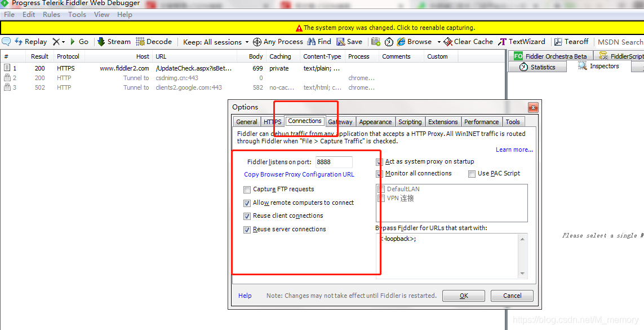Image resolution: width=644 pixels, height=330 pixels.
Task: Enable Capture FTP requests checkbox
Action: pyautogui.click(x=247, y=190)
